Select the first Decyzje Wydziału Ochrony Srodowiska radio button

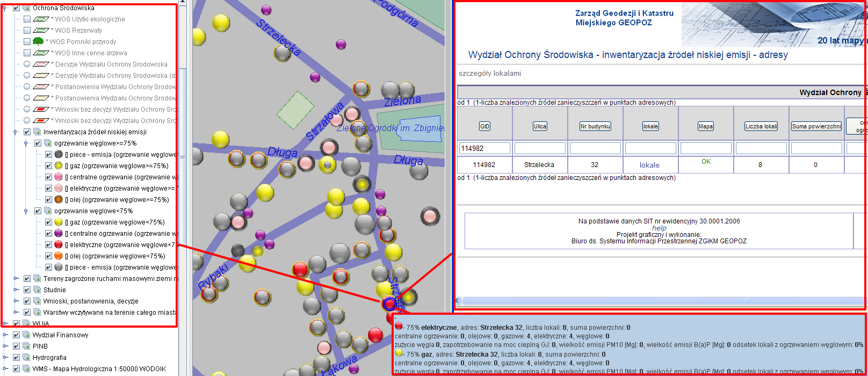pyautogui.click(x=27, y=64)
